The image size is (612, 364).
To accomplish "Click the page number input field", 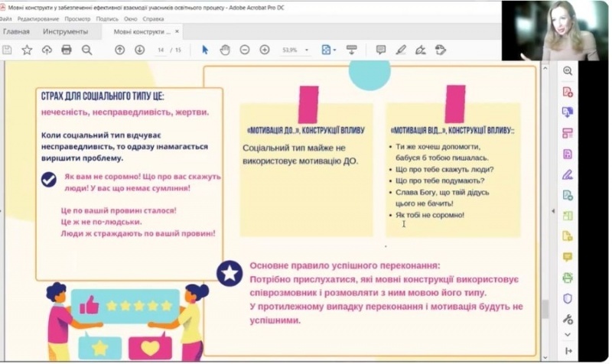I will (161, 50).
